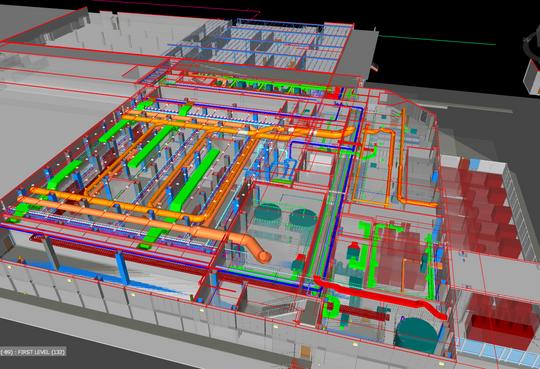This screenshot has width=540, height=369.
Task: Click the blue truss on the rear roof
Action: click(x=278, y=23)
